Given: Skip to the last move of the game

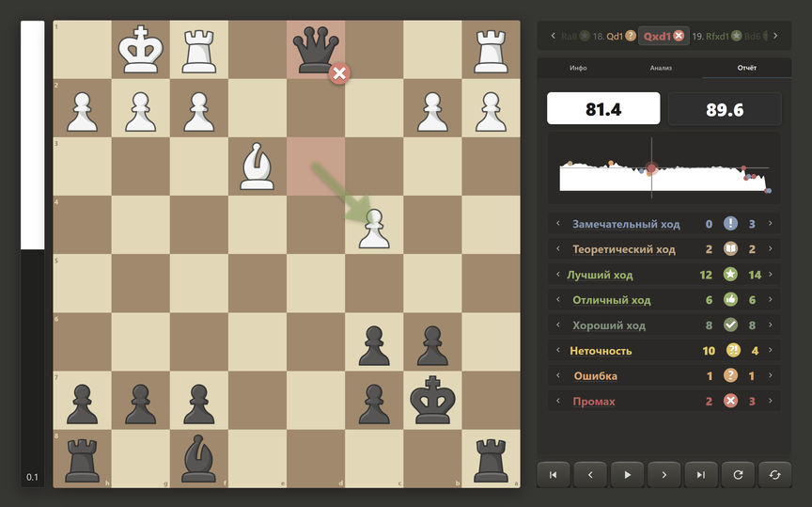Looking at the screenshot, I should [701, 475].
